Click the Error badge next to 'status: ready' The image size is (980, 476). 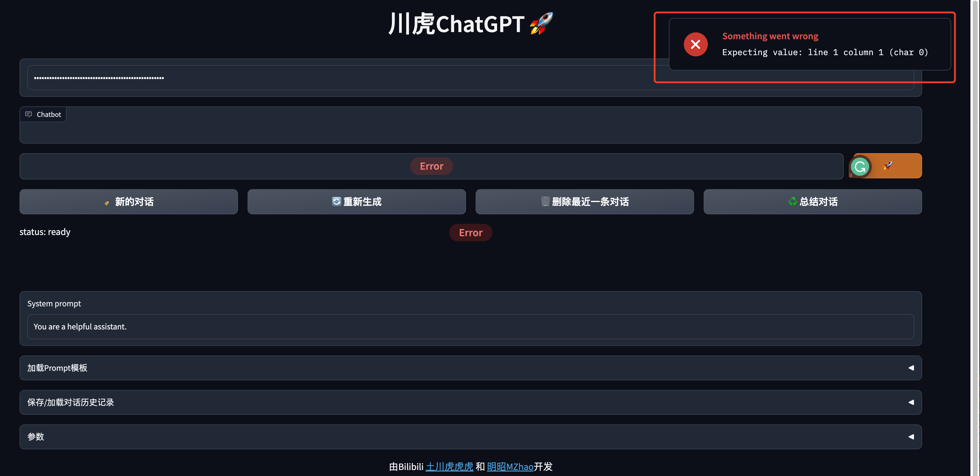point(470,233)
